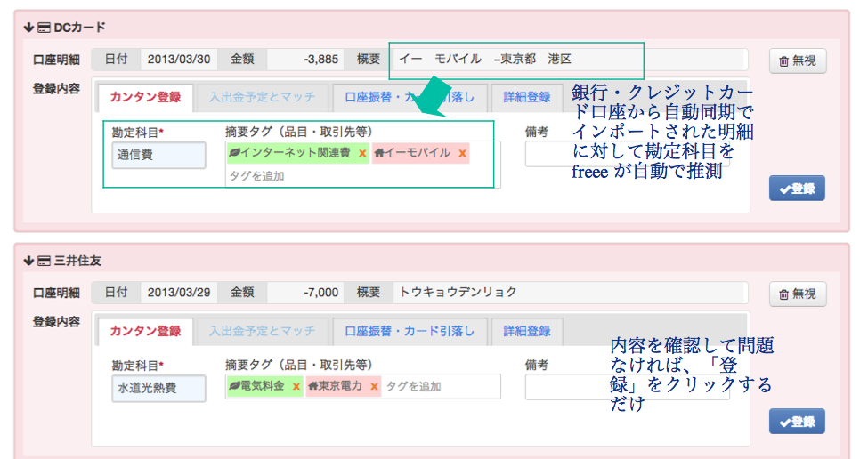
Task: Remove the 東京電力 tag with its x
Action: pos(374,387)
